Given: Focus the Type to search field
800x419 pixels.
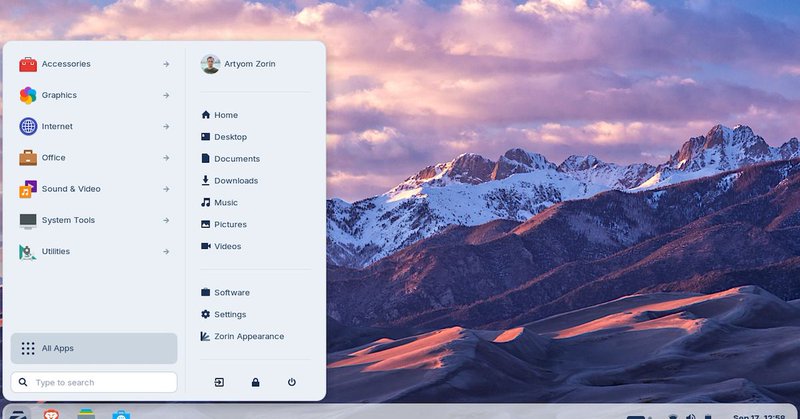Looking at the screenshot, I should 94,383.
